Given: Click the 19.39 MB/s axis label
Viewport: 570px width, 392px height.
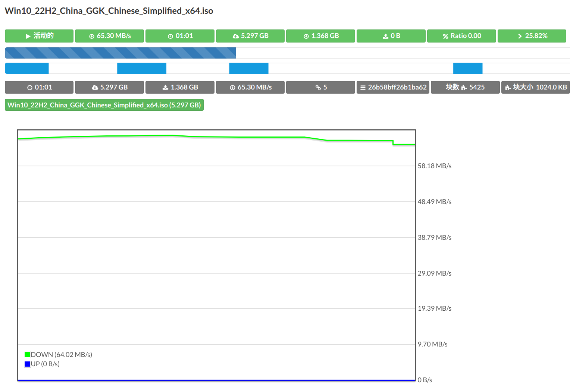Looking at the screenshot, I should point(435,308).
